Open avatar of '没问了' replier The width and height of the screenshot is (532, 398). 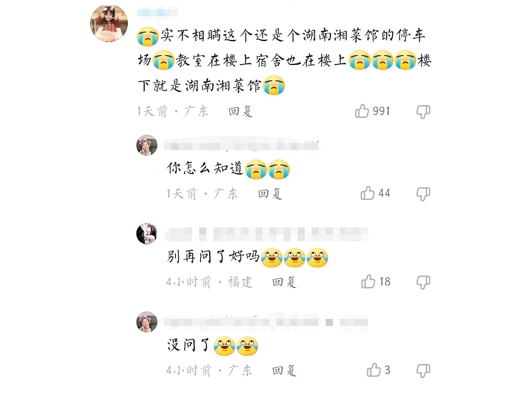click(147, 322)
